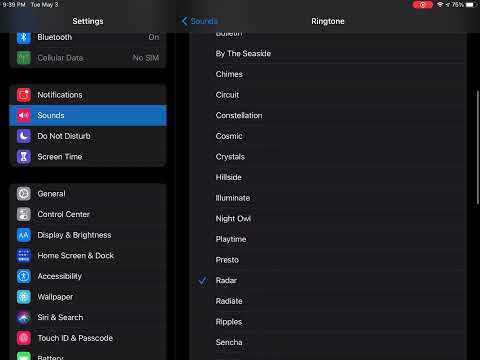Tap the Screen Time hourglass icon
This screenshot has height=360, width=480.
click(24, 157)
